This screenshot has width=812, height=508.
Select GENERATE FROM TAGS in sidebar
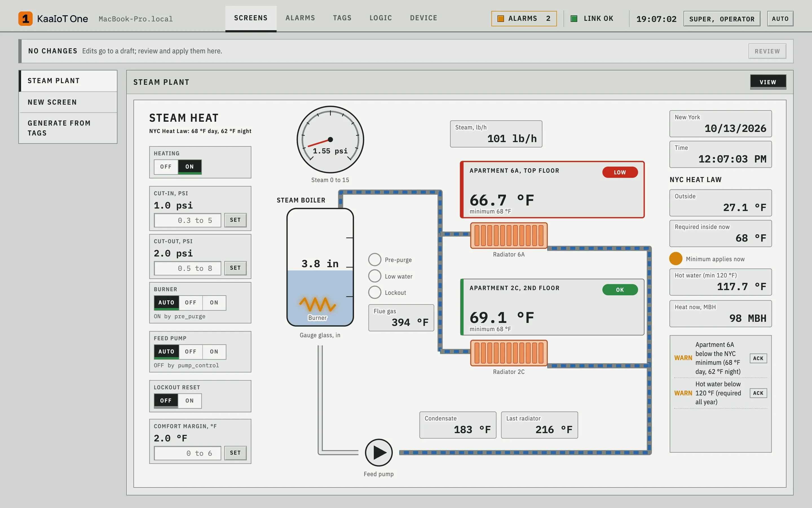click(x=68, y=128)
